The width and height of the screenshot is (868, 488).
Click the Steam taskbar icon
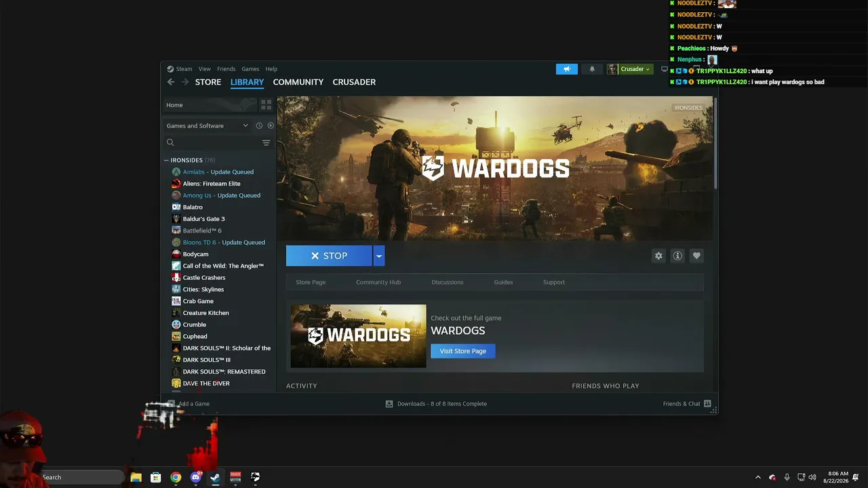pos(215,477)
